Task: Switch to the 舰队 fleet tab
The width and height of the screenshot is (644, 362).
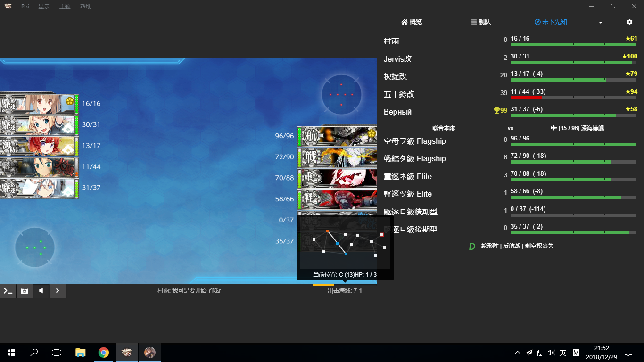Action: pos(481,22)
